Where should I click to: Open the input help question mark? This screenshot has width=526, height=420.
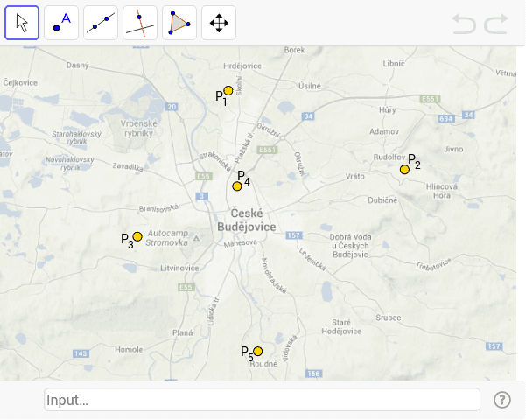[502, 400]
